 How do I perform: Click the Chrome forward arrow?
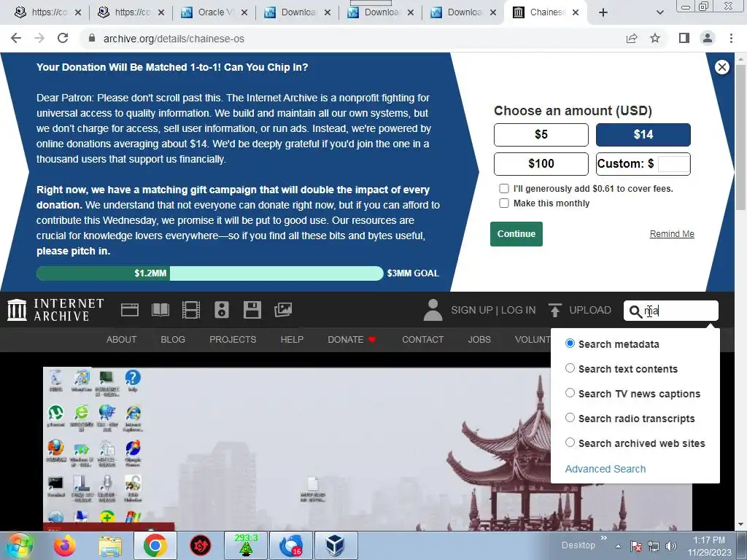(x=39, y=39)
